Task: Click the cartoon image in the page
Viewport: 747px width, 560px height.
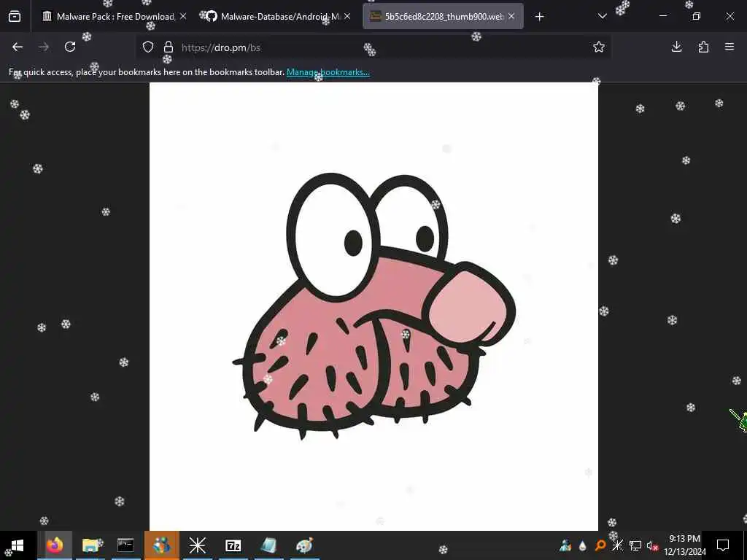Action: (373, 306)
